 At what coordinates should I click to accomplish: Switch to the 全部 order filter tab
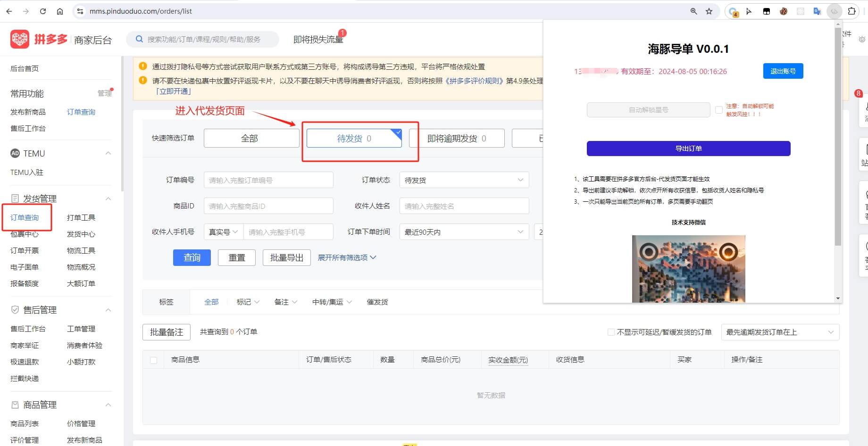coord(251,138)
